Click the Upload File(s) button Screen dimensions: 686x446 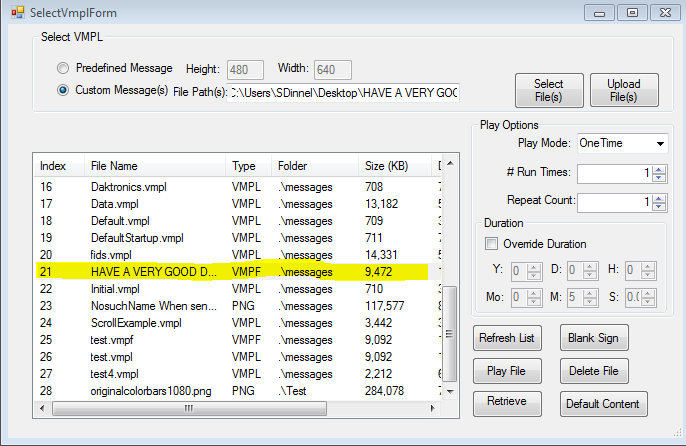click(x=624, y=91)
